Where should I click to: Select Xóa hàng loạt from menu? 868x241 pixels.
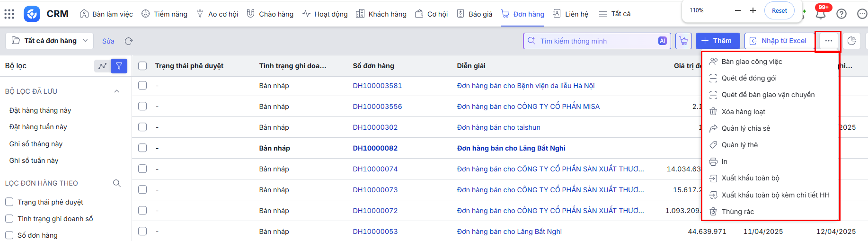(743, 112)
